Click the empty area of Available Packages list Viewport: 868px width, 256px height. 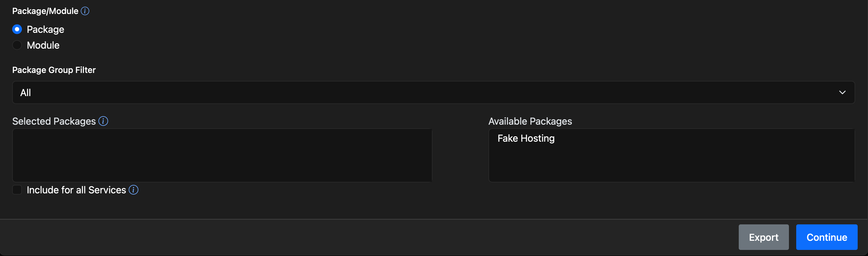click(x=672, y=163)
